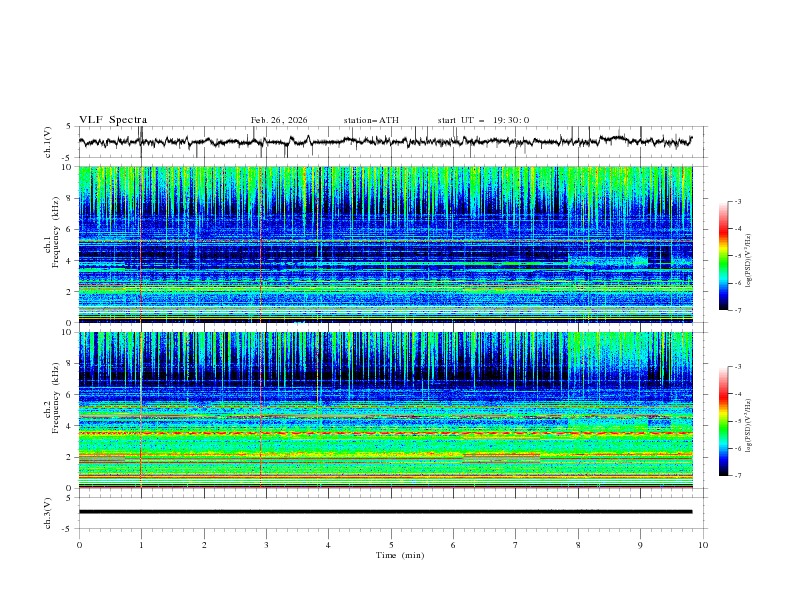Click the "VLF Spectra" plot title
This screenshot has height=612, width=792.
click(x=113, y=120)
